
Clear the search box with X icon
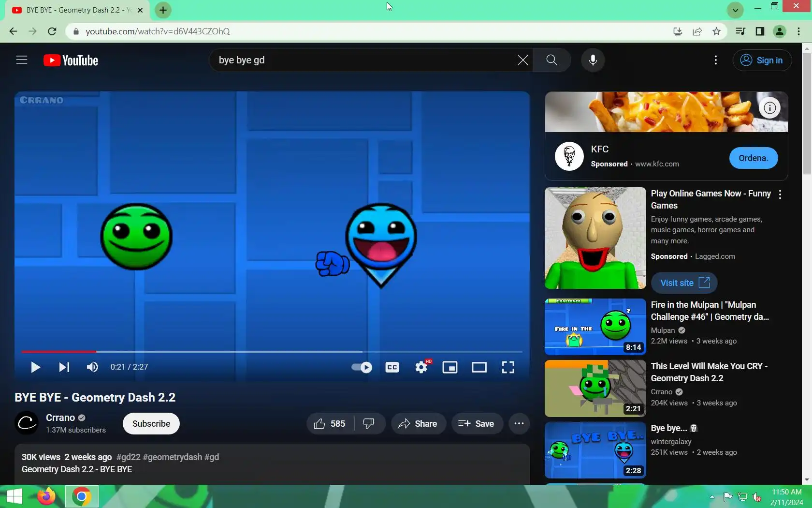pyautogui.click(x=522, y=60)
